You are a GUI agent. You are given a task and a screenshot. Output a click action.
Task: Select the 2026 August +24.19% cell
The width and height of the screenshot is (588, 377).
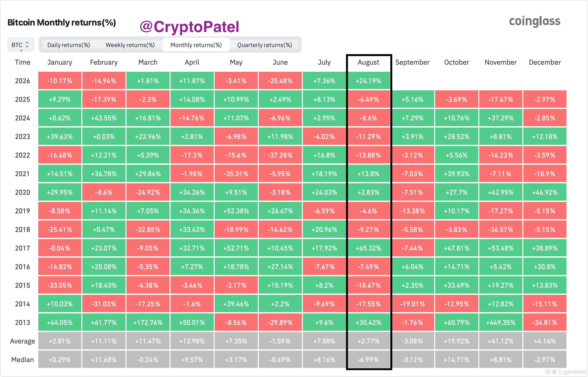tap(368, 81)
